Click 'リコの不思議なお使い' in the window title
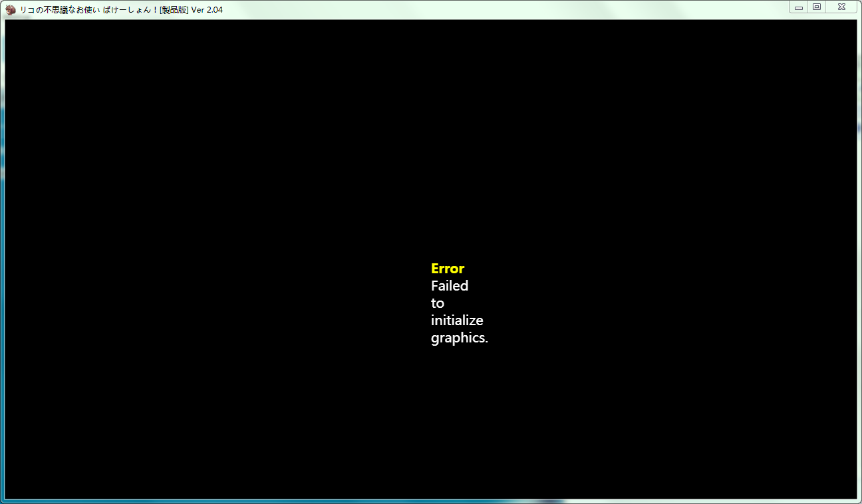 click(59, 10)
